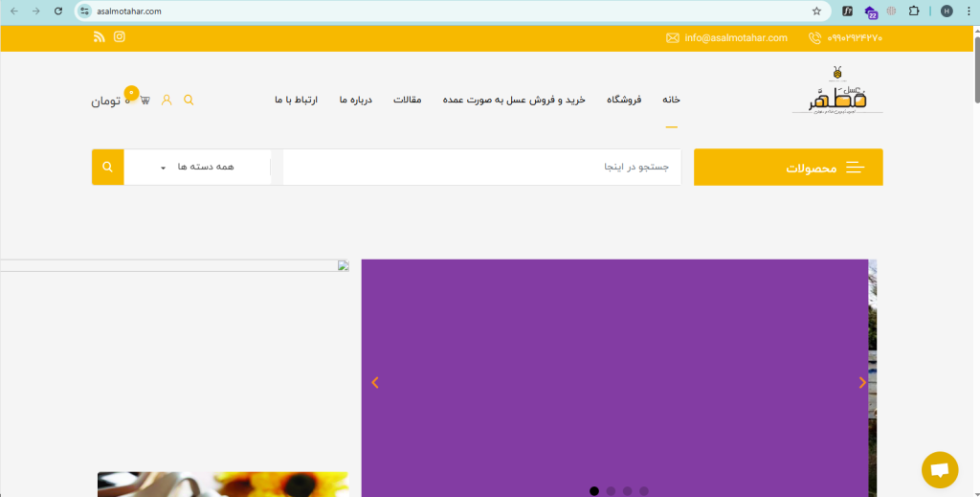Go to previous slide with left arrow
Viewport: 980px width, 497px height.
point(375,382)
